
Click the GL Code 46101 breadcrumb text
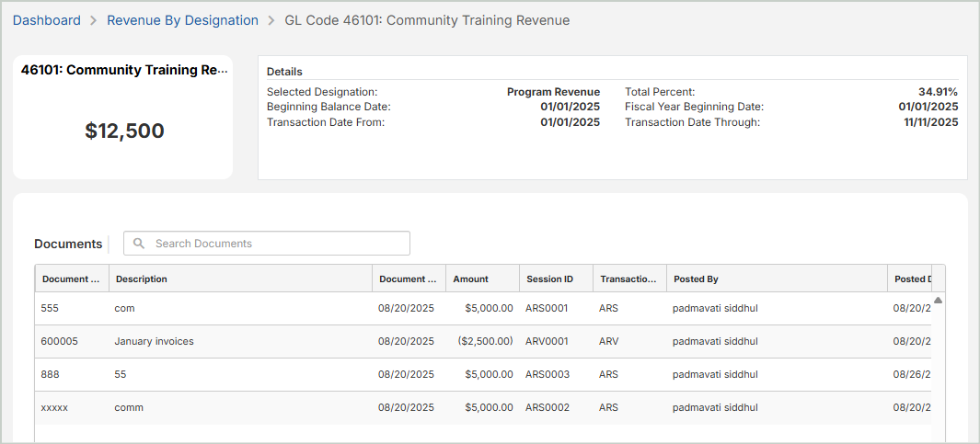pyautogui.click(x=427, y=20)
